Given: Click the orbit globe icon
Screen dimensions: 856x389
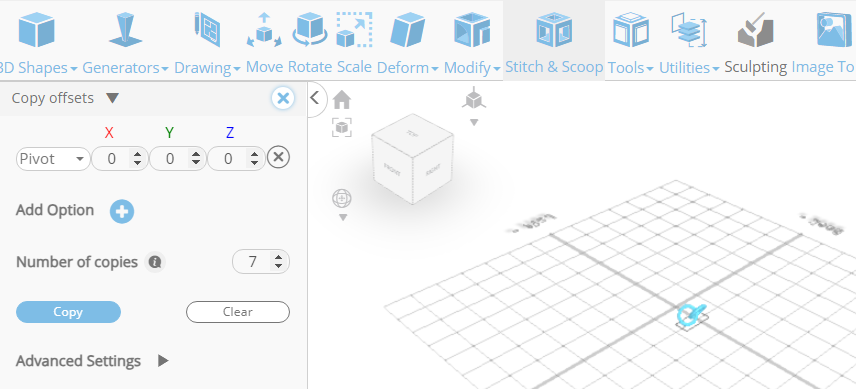Looking at the screenshot, I should point(342,199).
